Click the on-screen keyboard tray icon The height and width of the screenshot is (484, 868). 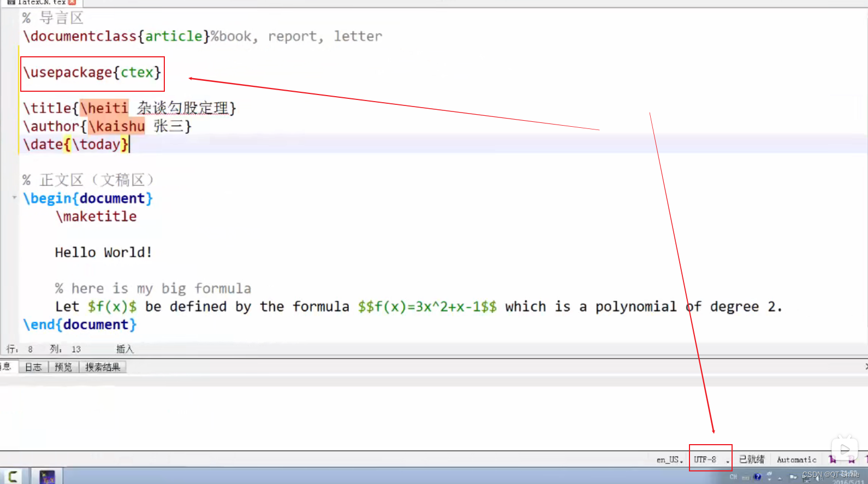(746, 477)
